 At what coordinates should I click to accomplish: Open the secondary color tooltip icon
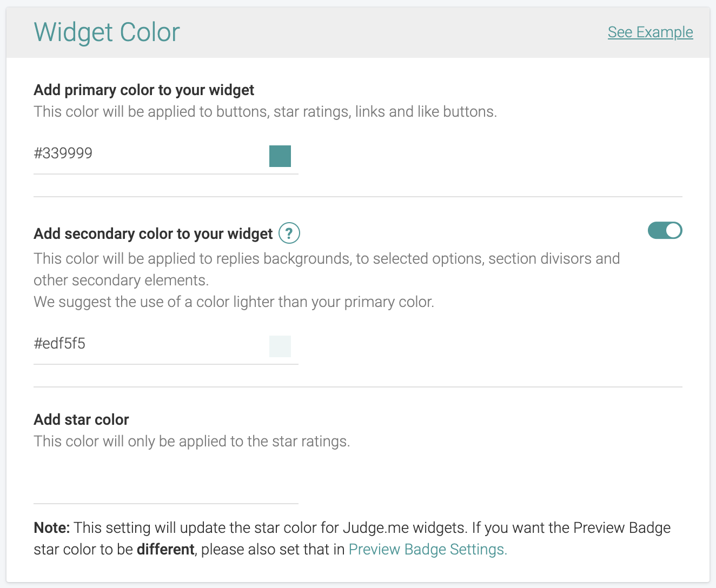coord(289,233)
